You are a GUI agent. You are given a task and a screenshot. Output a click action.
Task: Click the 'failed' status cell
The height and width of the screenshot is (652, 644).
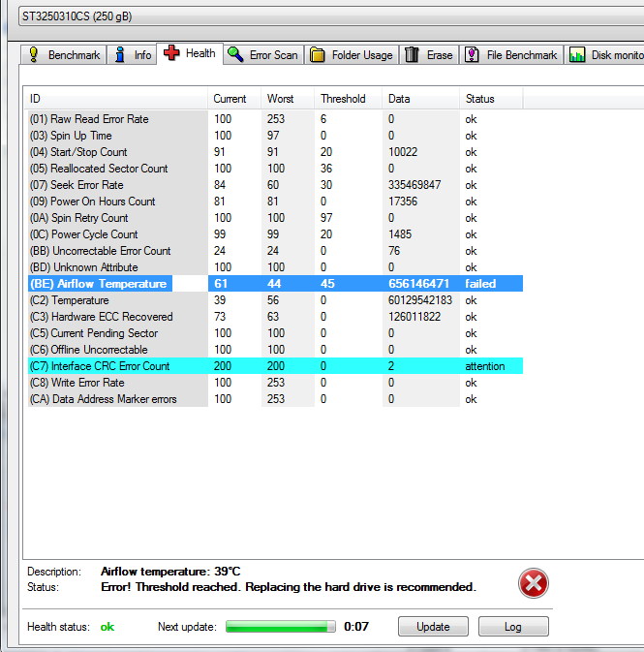pyautogui.click(x=480, y=284)
